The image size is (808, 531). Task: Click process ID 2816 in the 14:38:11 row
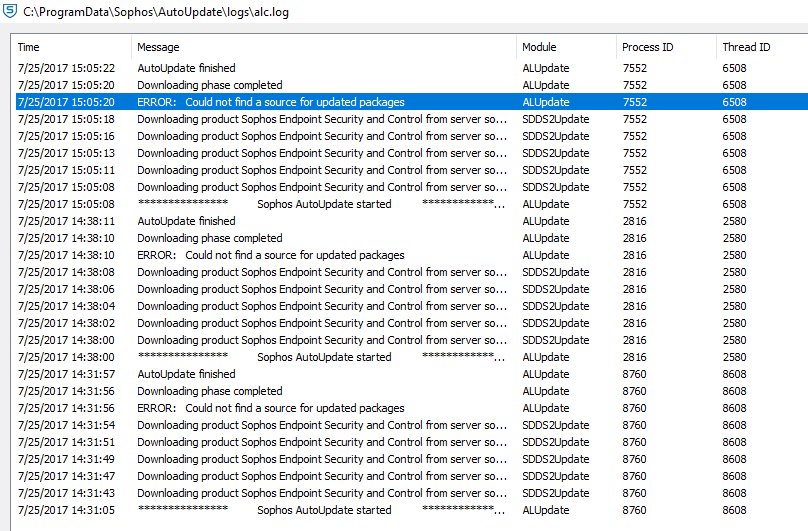coord(634,221)
